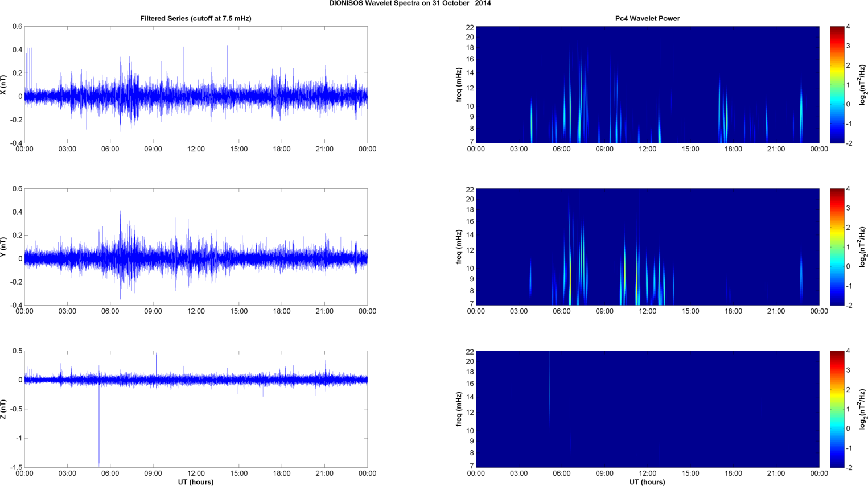Click the log2(nT²/Hz) label of Y spectrum colorbar
The image size is (868, 486).
[863, 247]
